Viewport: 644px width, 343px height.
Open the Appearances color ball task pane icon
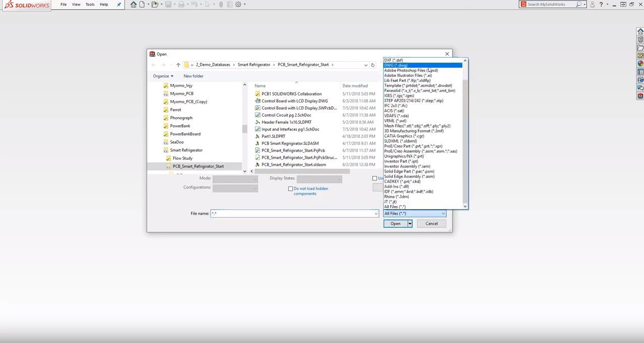coord(640,64)
